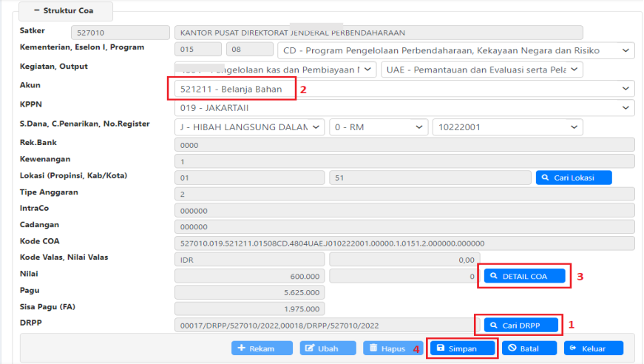
Task: Click the DRPP number text field
Action: (x=322, y=325)
